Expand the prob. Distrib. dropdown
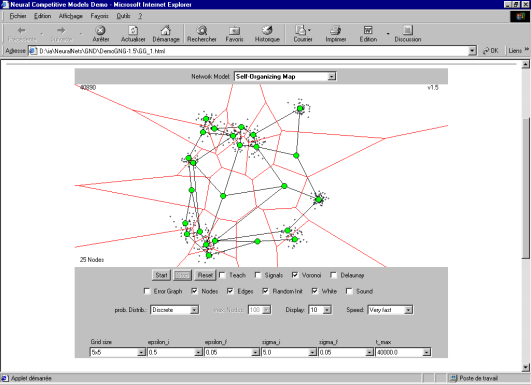 click(x=174, y=310)
